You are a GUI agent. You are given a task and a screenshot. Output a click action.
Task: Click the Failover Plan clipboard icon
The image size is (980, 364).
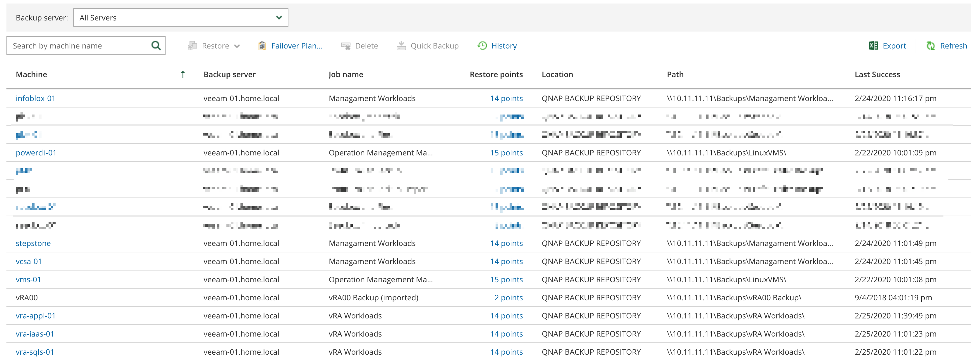click(262, 46)
